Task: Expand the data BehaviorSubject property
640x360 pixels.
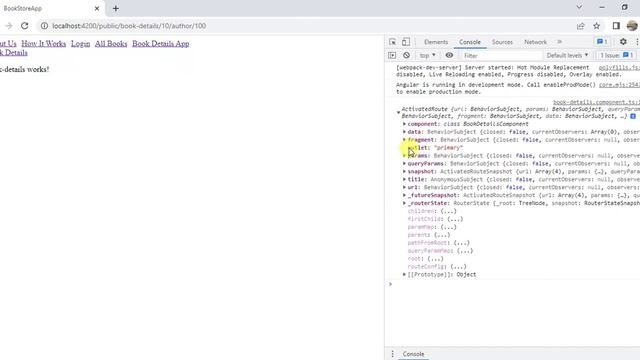Action: click(404, 132)
